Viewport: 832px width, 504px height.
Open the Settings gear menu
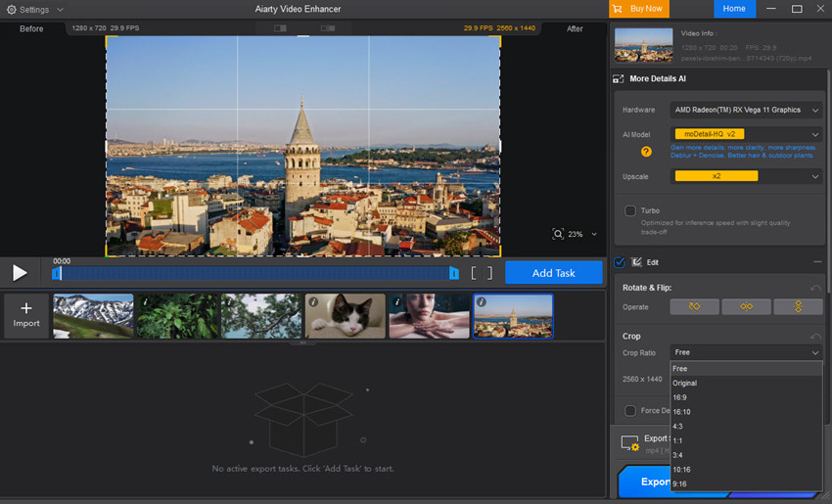point(11,10)
